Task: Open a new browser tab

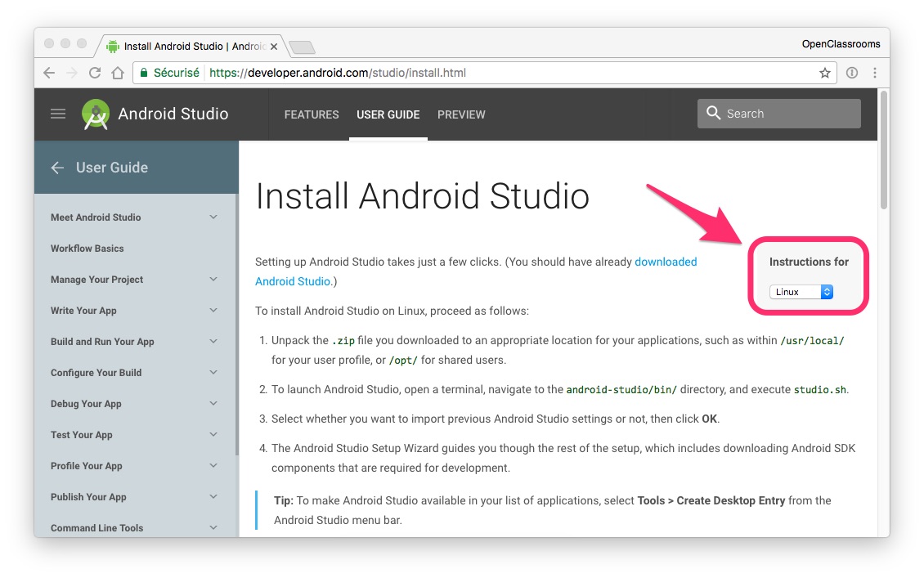Action: click(303, 47)
